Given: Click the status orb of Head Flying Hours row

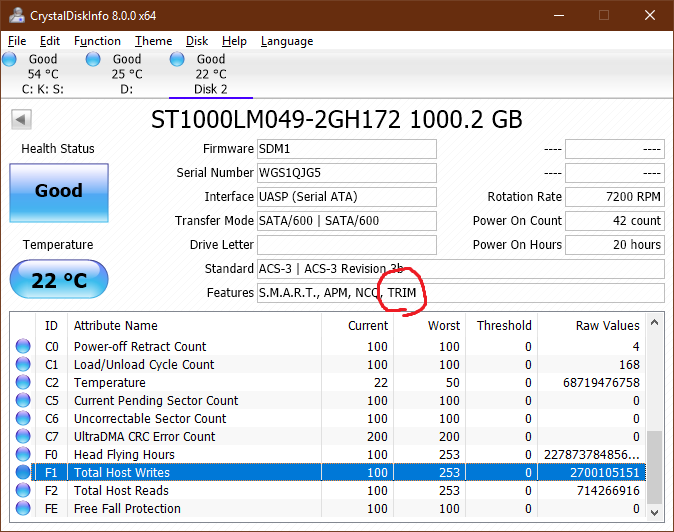Looking at the screenshot, I should click(x=23, y=454).
